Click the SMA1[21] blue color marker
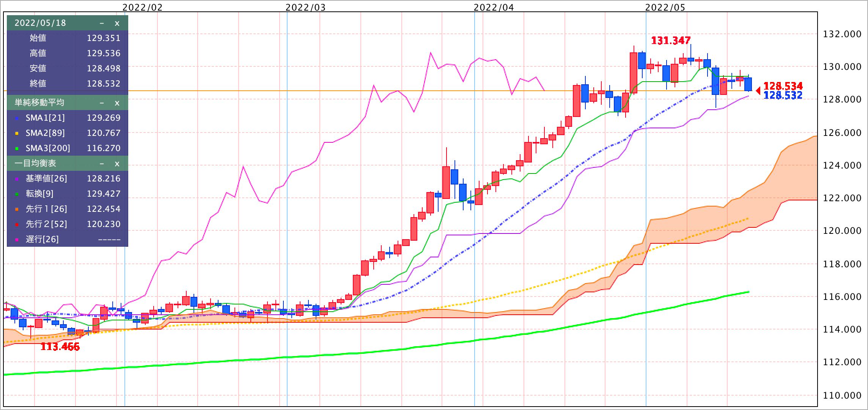 16,118
